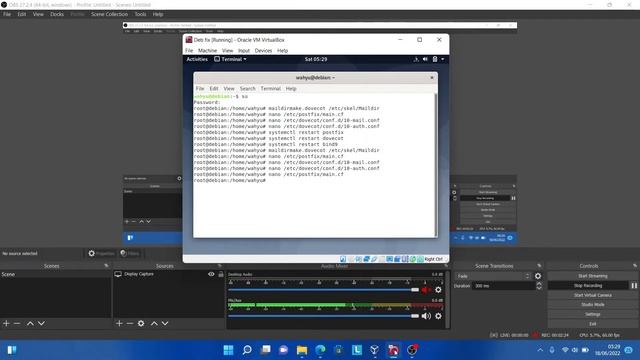Remove selected scene with Scenes minus icon

click(17, 323)
